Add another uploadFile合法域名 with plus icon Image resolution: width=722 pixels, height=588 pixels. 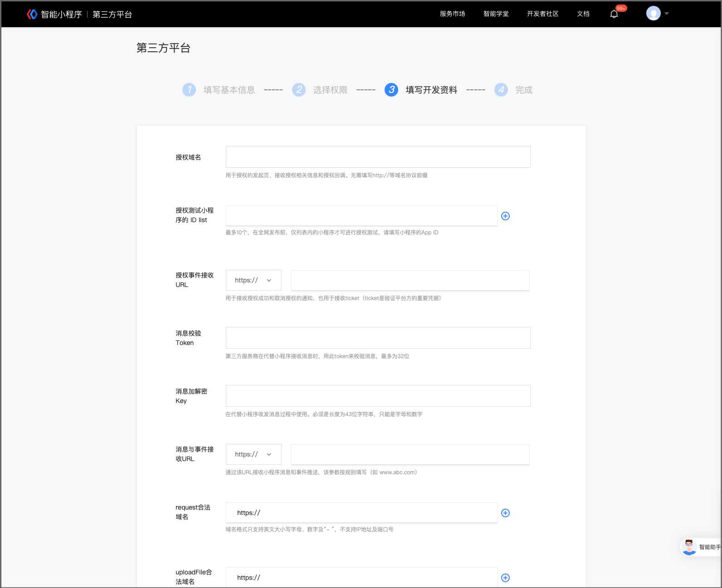click(505, 578)
